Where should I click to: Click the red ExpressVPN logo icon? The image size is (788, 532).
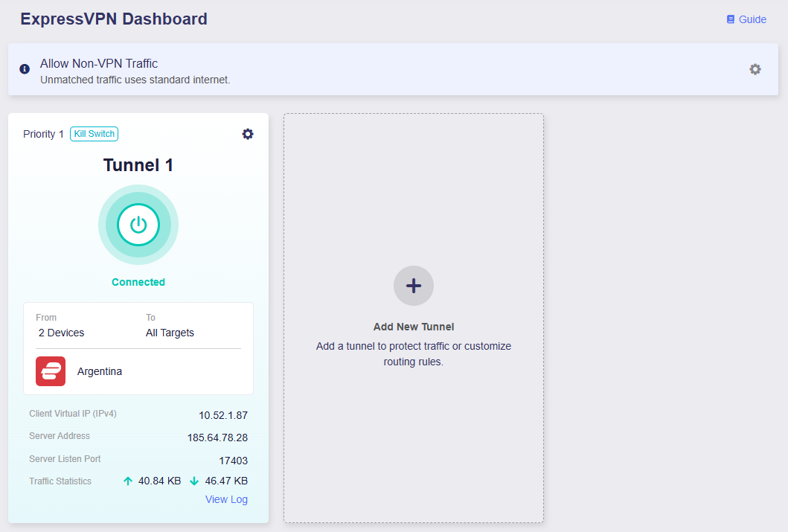point(51,371)
